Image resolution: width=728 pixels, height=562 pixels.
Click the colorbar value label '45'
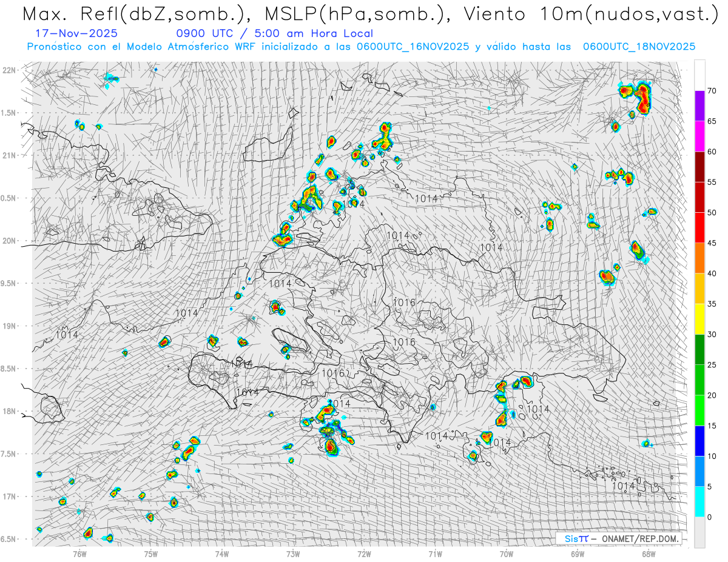(712, 243)
